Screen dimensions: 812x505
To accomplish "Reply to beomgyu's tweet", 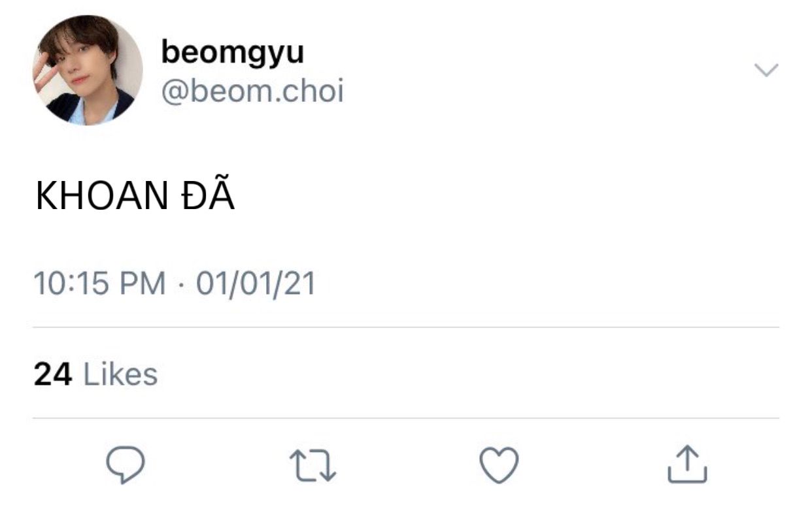I will point(126,464).
